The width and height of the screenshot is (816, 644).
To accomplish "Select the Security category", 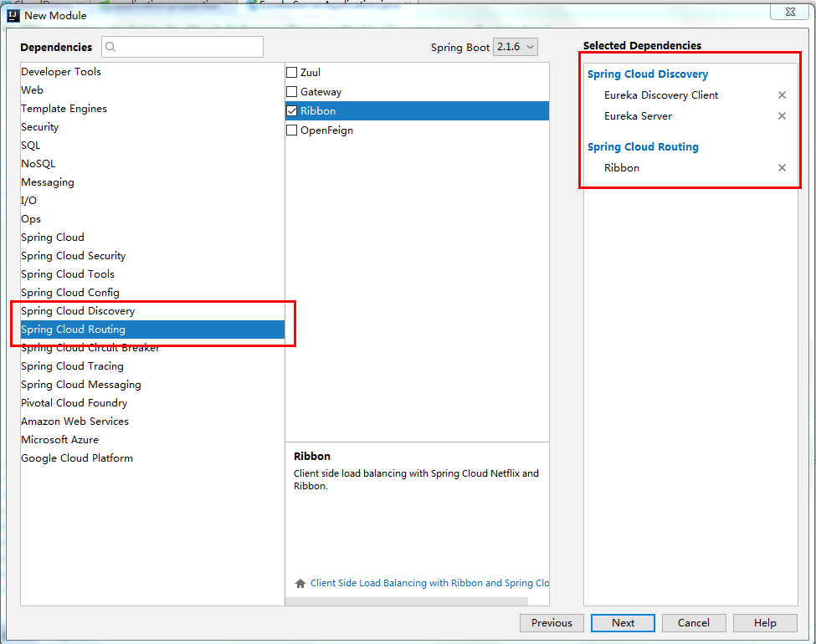I will click(152, 127).
